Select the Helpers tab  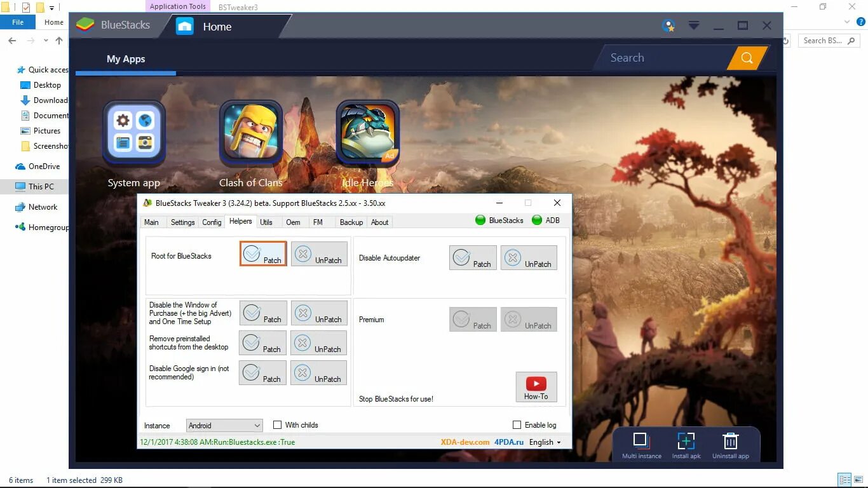coord(241,221)
